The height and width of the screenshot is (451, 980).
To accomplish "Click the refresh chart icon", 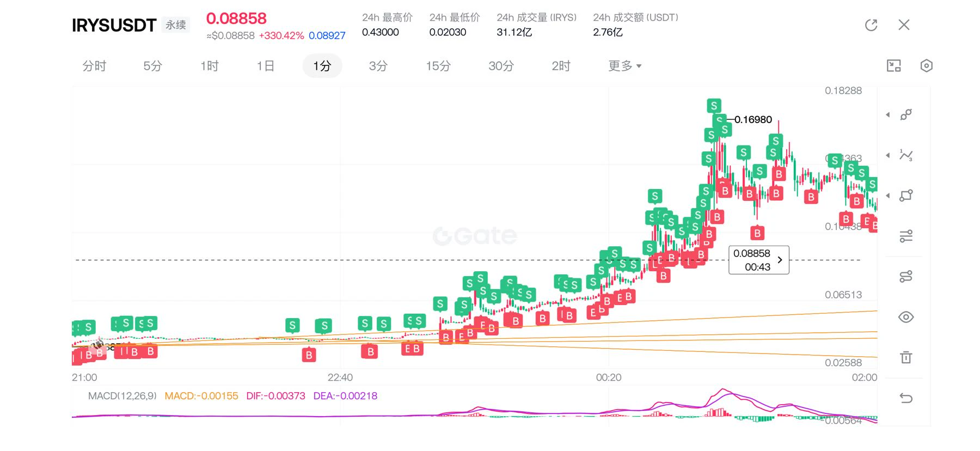I will click(x=871, y=25).
